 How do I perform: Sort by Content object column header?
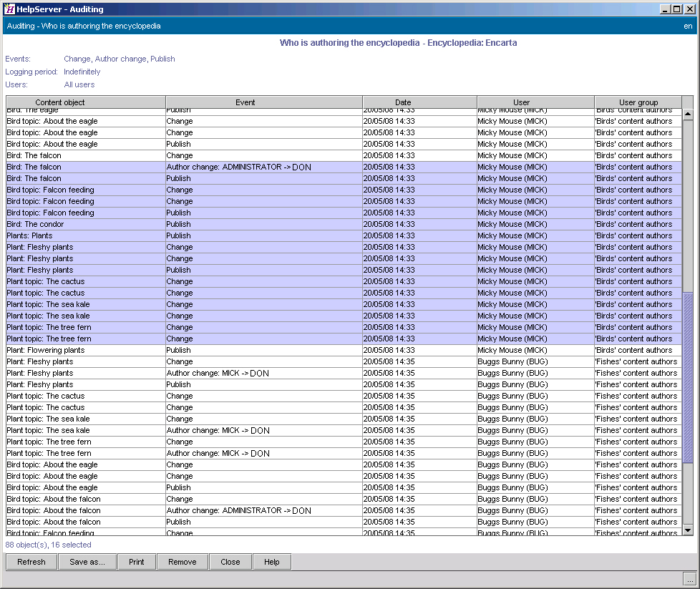(86, 102)
